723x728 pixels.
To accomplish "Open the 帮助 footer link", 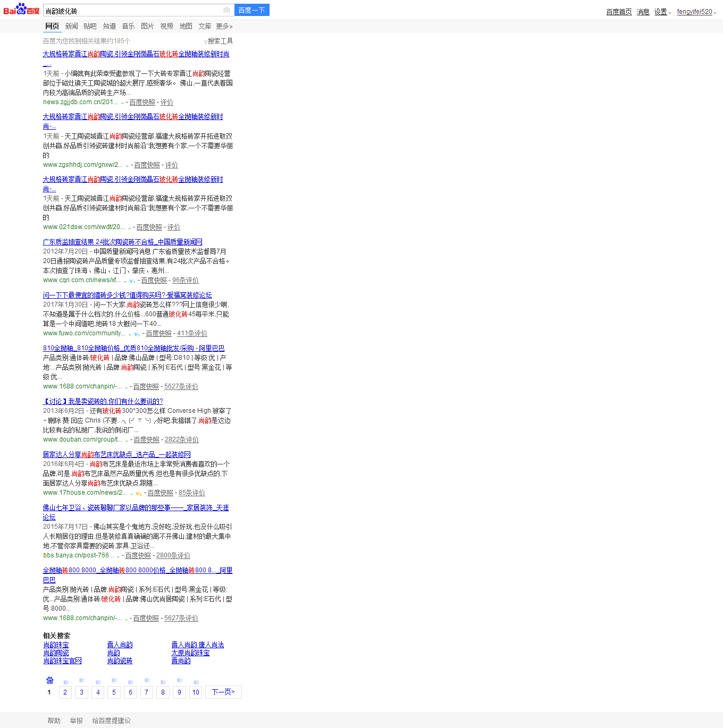I will 54,721.
